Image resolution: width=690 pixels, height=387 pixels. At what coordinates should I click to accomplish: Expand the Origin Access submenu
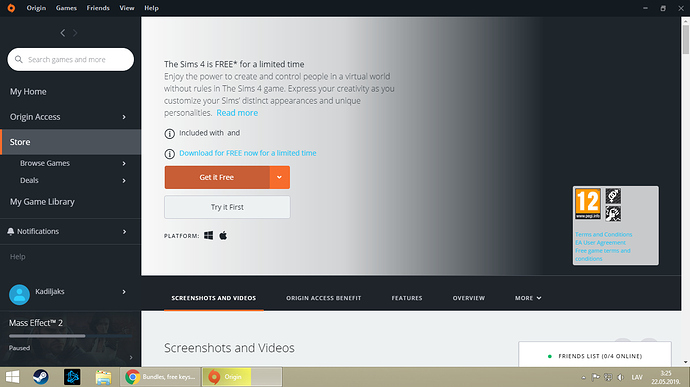[124, 117]
